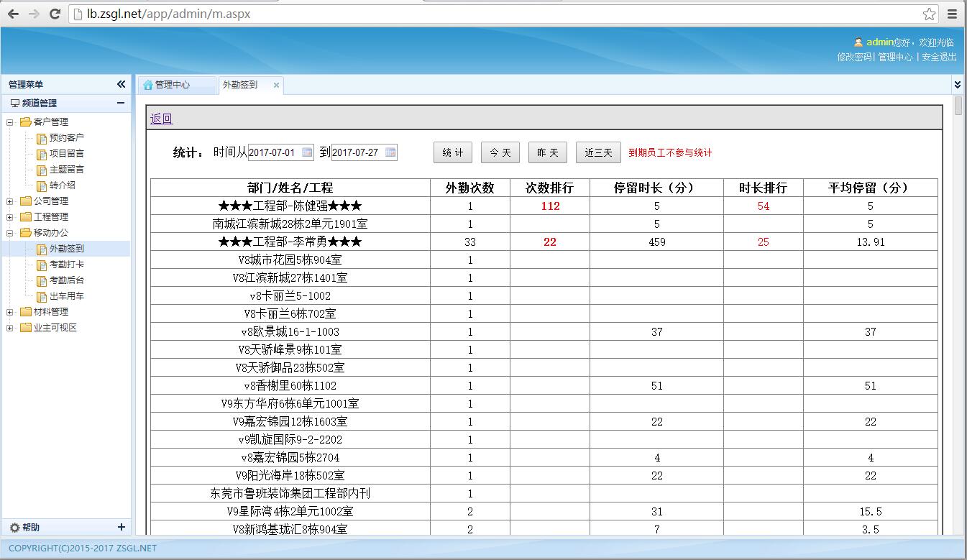Bookmark this page with the star icon
Image resolution: width=967 pixels, height=560 pixels.
(930, 14)
